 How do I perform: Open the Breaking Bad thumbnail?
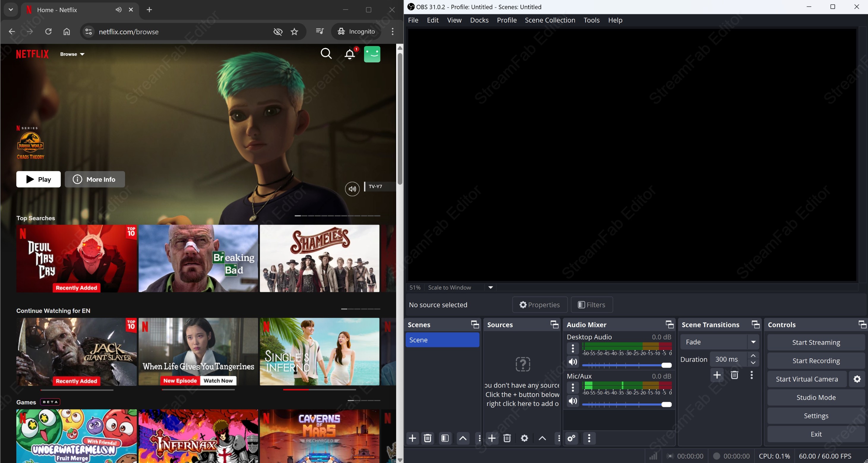click(198, 258)
